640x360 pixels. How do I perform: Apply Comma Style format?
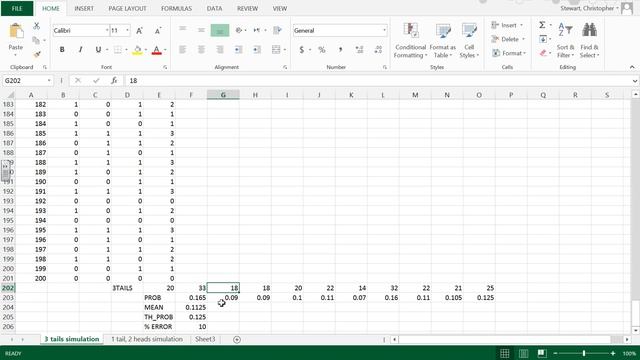(x=340, y=50)
